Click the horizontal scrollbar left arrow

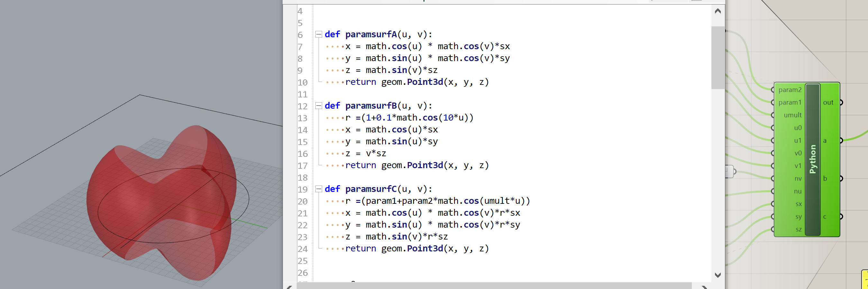pos(289,287)
